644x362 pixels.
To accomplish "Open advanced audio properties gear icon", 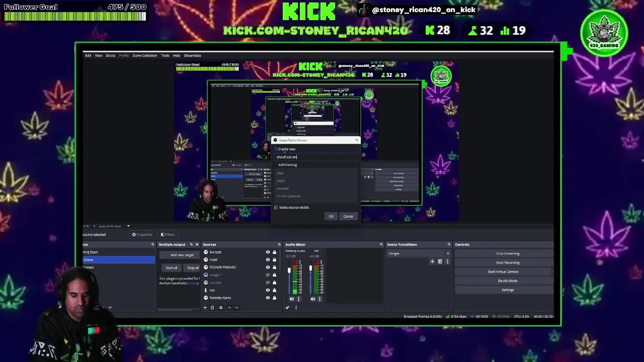I will (x=288, y=307).
